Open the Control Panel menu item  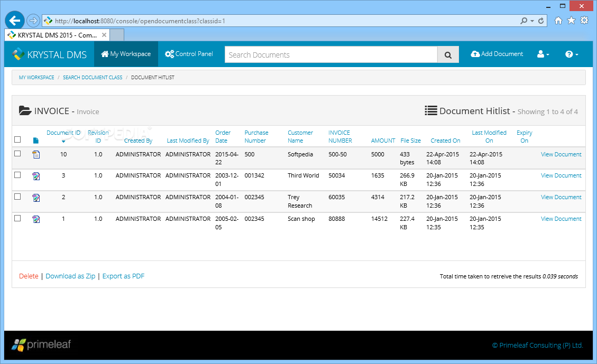pos(189,54)
